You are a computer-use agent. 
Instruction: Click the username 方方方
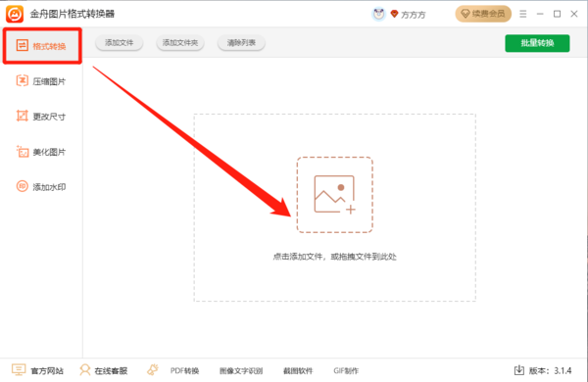click(x=414, y=15)
